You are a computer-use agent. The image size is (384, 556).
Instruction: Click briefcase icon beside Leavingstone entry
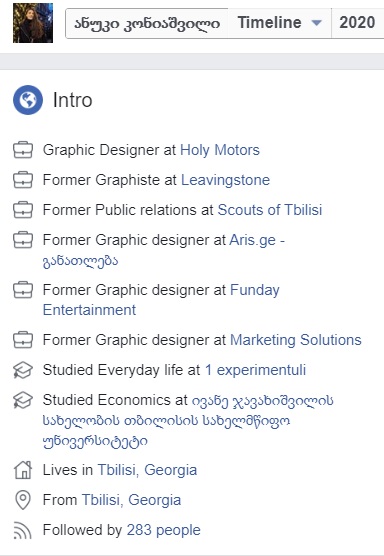coord(23,180)
